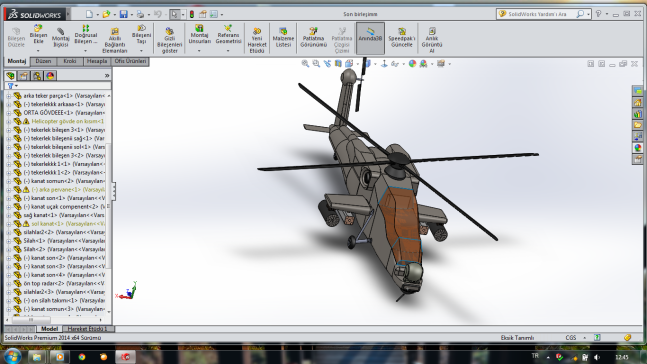Expand the feature tree panel with double chevron

click(x=107, y=76)
